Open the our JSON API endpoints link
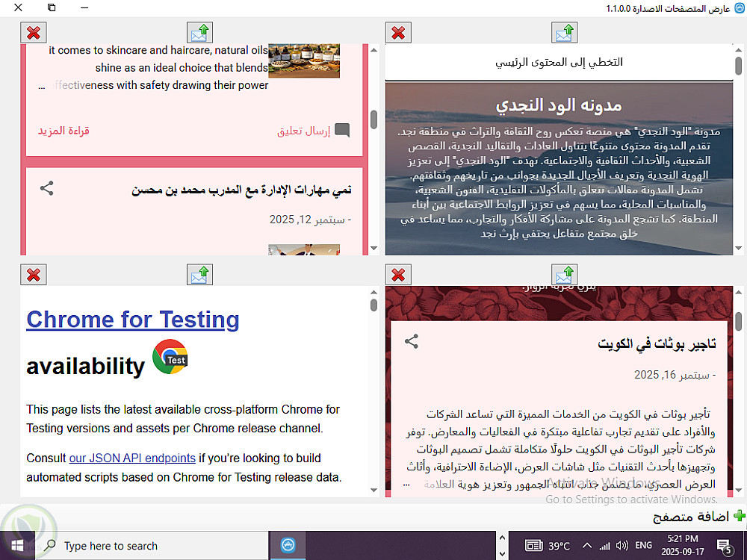Image resolution: width=747 pixels, height=560 pixels. (x=132, y=458)
